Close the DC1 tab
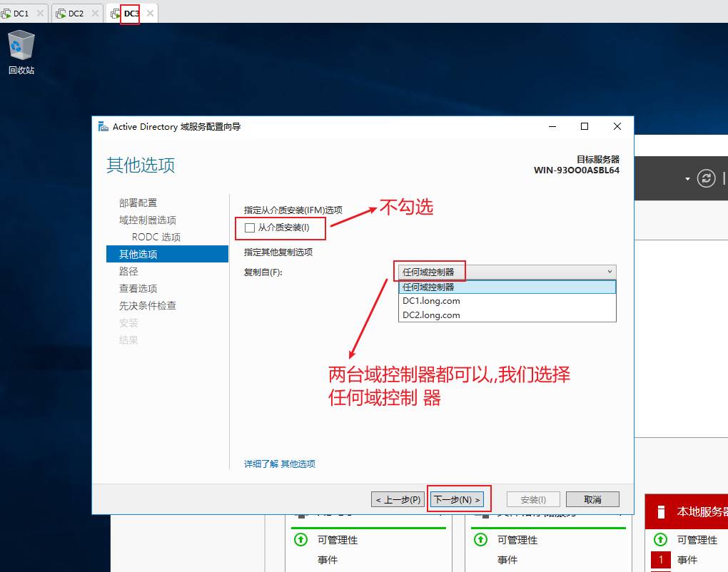This screenshot has width=728, height=572. [41, 14]
